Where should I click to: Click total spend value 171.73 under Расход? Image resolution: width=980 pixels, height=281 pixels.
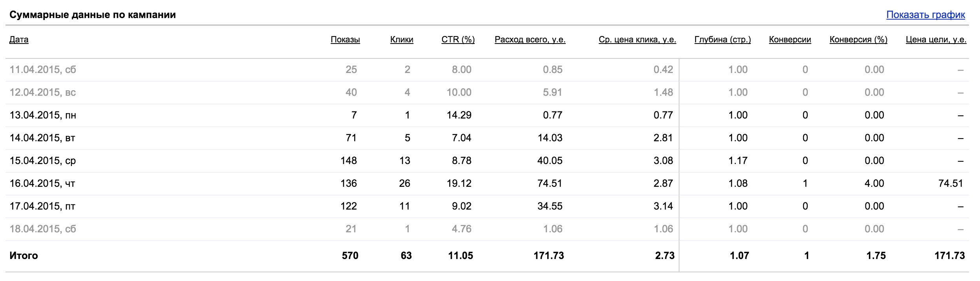click(x=548, y=255)
